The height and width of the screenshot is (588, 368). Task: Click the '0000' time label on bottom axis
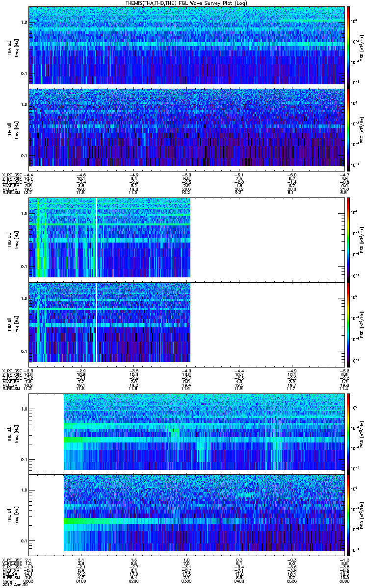pyautogui.click(x=29, y=581)
